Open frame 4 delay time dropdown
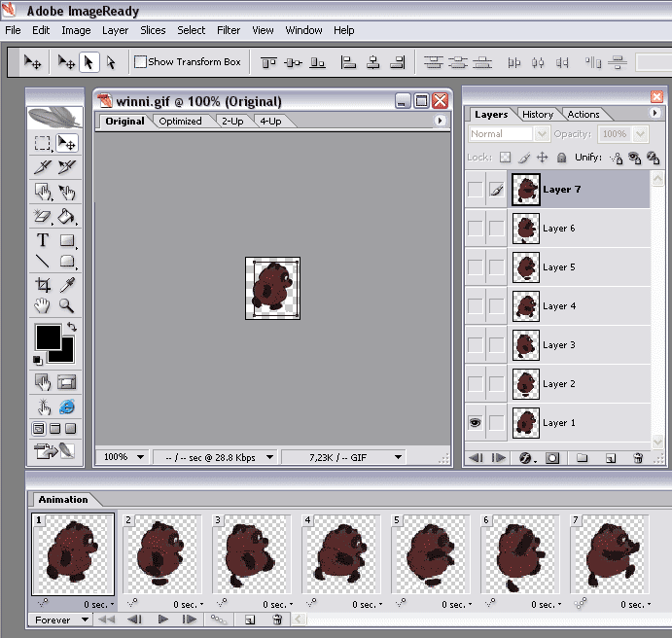Screen dimensions: 672x638 [368, 605]
